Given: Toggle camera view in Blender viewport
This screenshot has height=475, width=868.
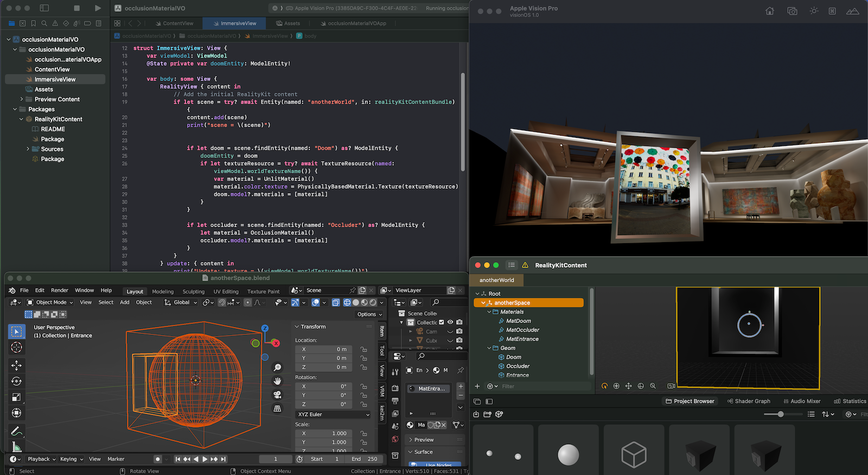Looking at the screenshot, I should [x=277, y=395].
